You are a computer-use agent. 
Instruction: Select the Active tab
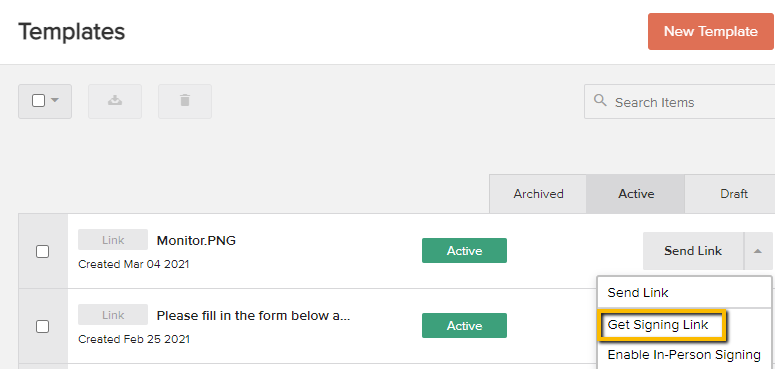click(636, 194)
